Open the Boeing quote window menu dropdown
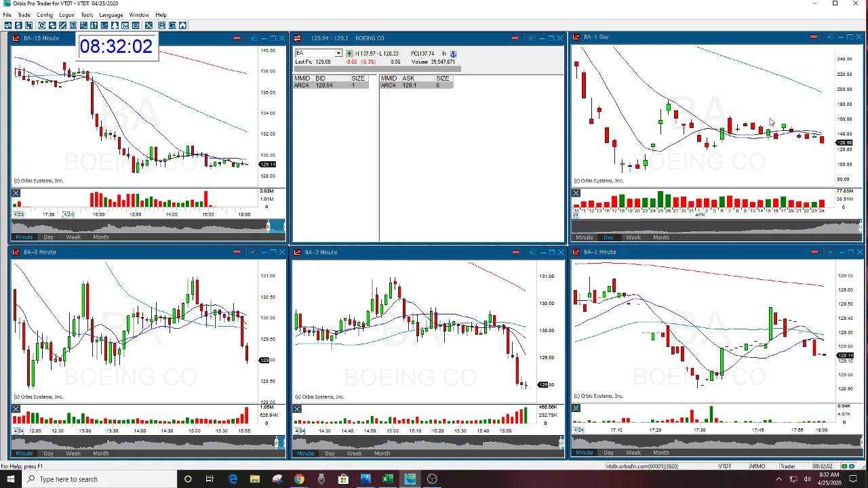The width and height of the screenshot is (868, 488). click(x=532, y=38)
